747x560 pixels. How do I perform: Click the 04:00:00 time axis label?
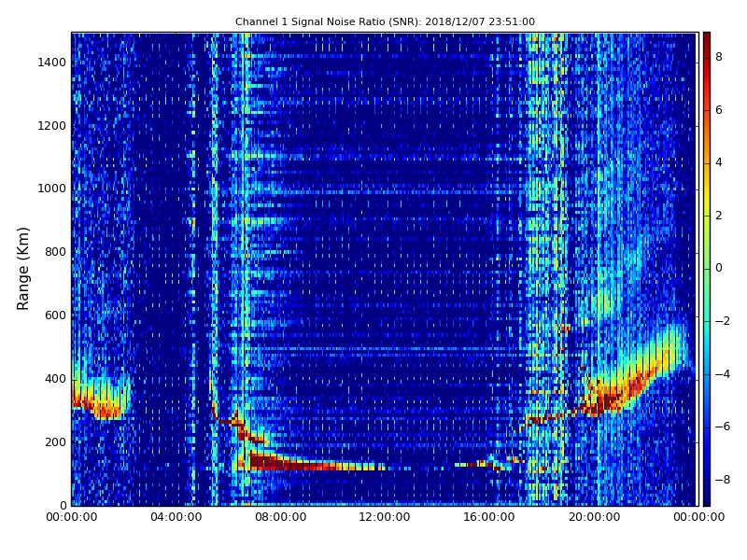click(x=176, y=517)
